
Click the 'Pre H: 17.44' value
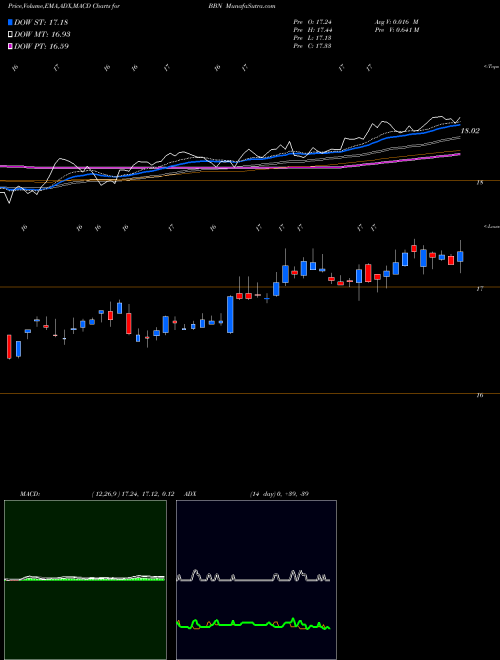312,30
